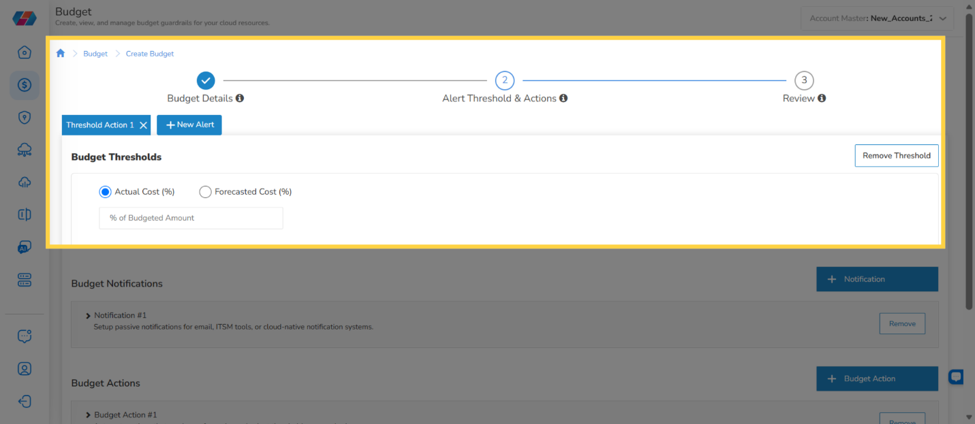975x424 pixels.
Task: Switch to Threshold Action 1 tab
Action: point(100,125)
